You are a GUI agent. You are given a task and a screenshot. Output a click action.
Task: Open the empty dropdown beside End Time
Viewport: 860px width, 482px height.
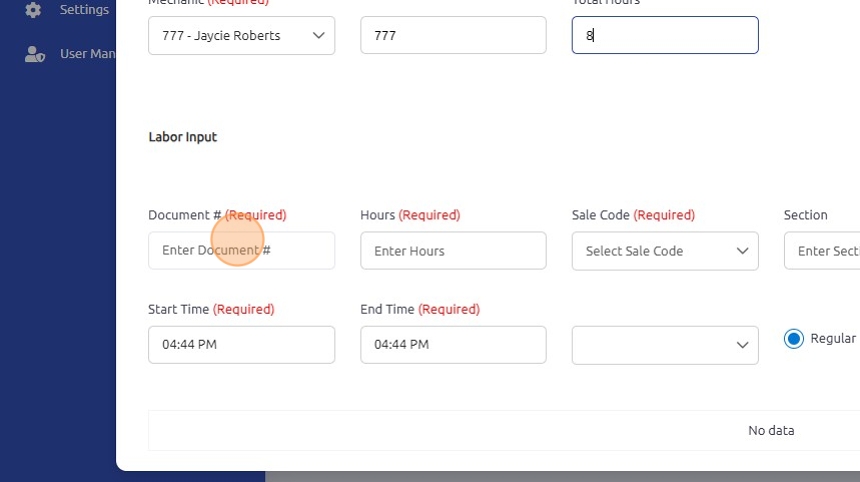point(665,345)
